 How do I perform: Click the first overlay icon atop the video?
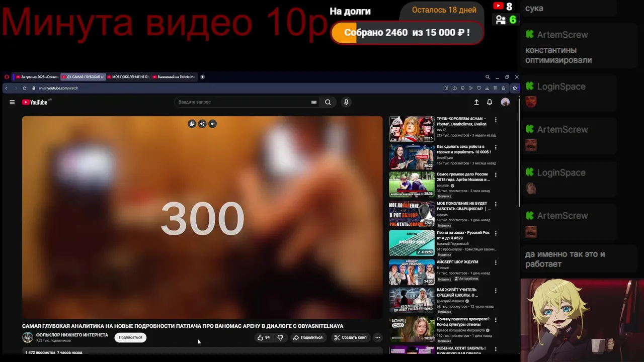click(x=192, y=124)
